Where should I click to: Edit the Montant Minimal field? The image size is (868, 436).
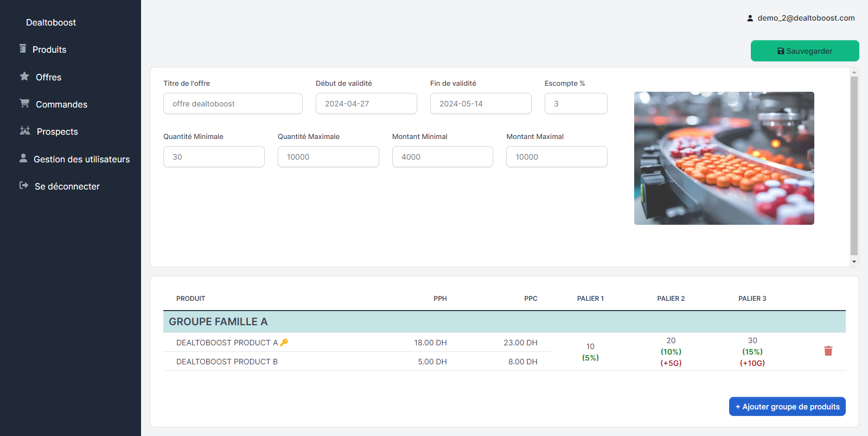pyautogui.click(x=443, y=157)
